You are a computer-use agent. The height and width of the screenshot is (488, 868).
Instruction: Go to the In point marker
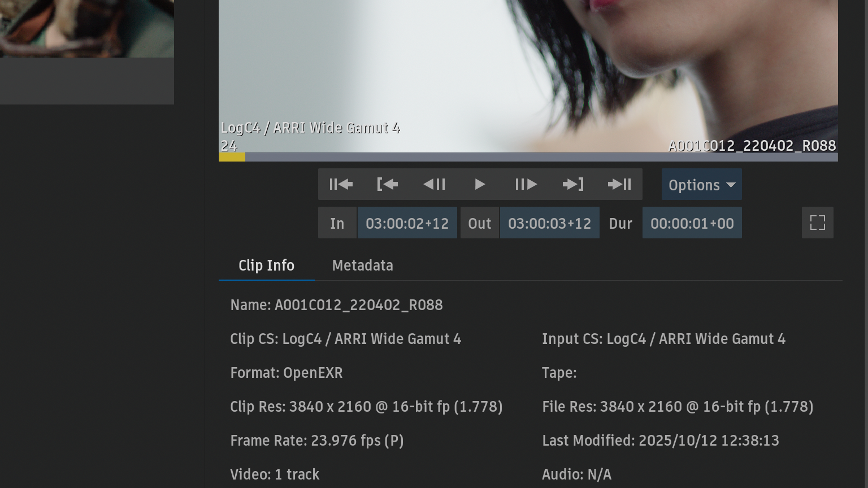click(x=387, y=184)
